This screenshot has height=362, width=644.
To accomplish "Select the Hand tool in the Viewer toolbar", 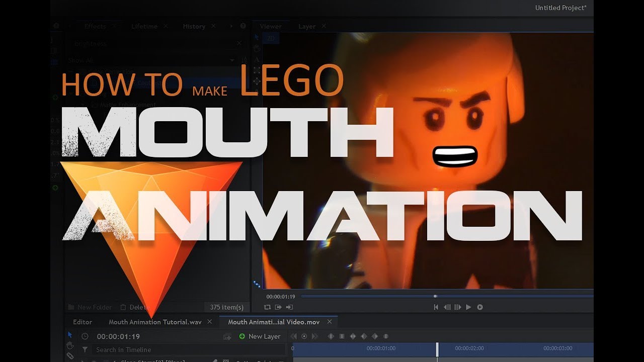I will tap(257, 48).
